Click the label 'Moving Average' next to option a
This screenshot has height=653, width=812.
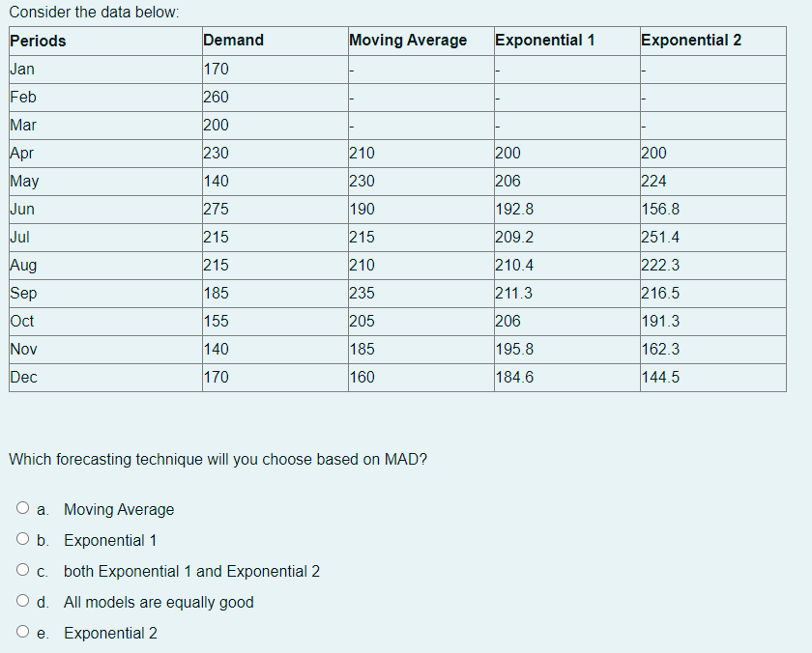pyautogui.click(x=118, y=509)
